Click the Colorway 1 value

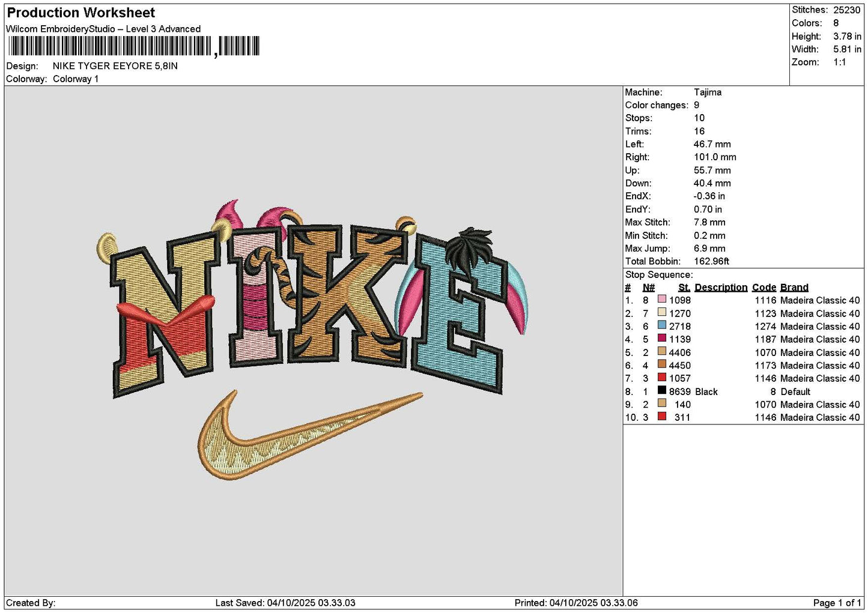(76, 79)
